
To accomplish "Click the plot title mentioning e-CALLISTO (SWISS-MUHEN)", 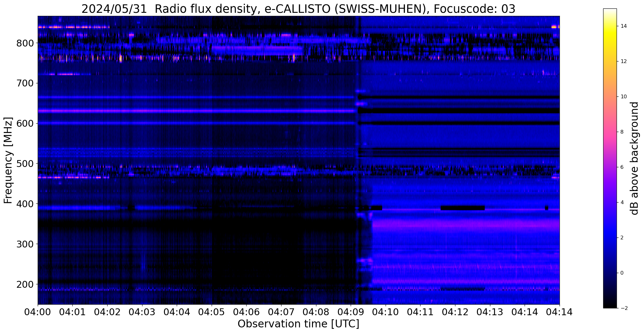I will tap(298, 9).
